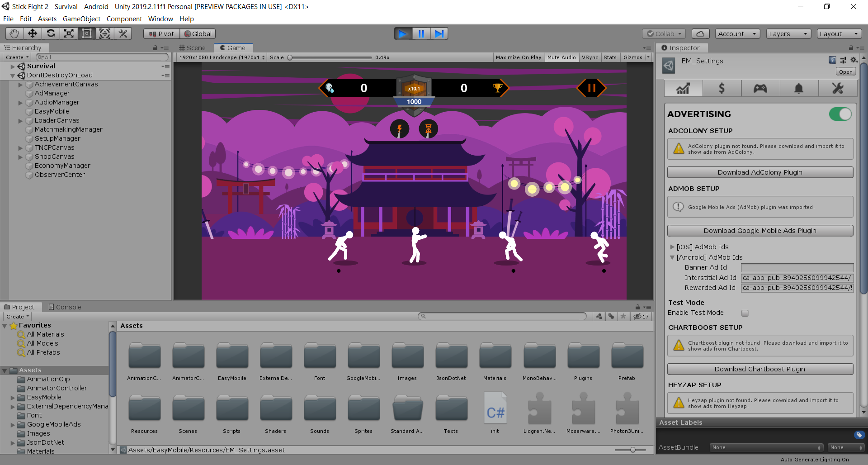Select the Move tool
The height and width of the screenshot is (465, 868).
pos(33,33)
